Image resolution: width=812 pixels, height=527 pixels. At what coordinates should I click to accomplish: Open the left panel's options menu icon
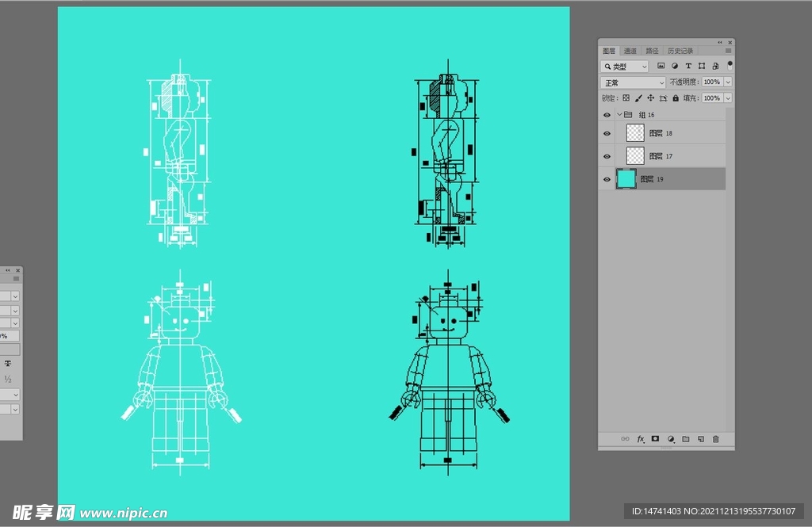[x=16, y=278]
